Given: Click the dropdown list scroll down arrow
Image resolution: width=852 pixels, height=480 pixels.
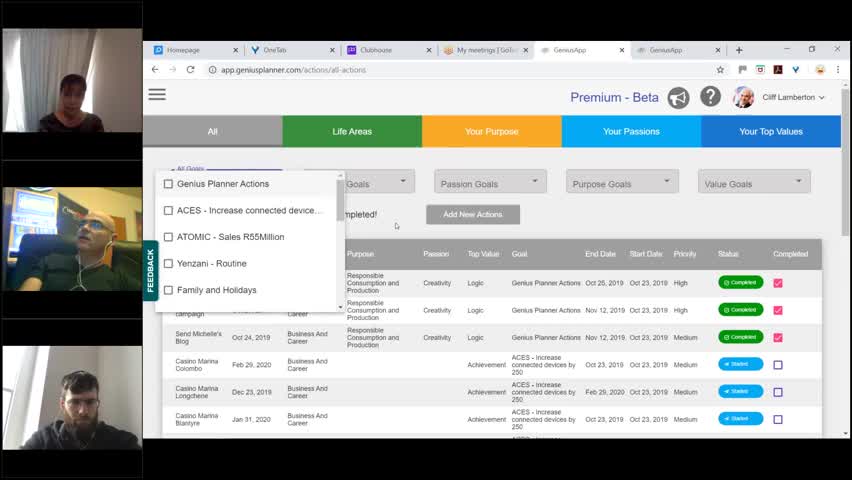Looking at the screenshot, I should point(341,307).
